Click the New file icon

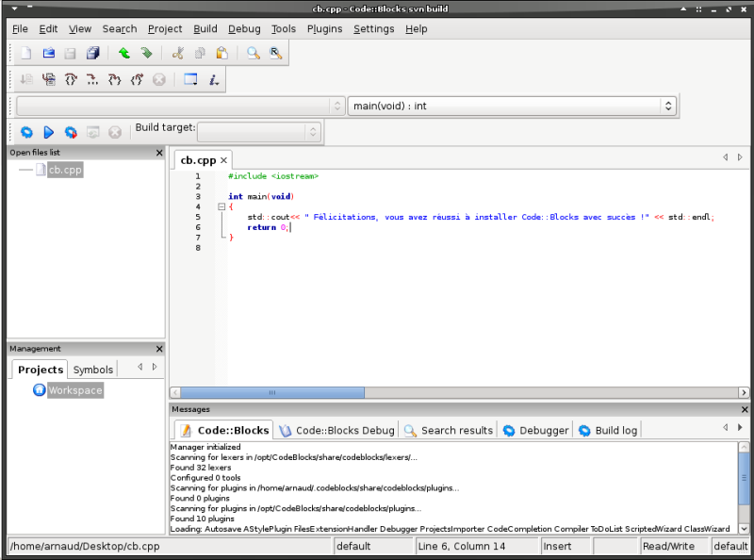pos(26,54)
